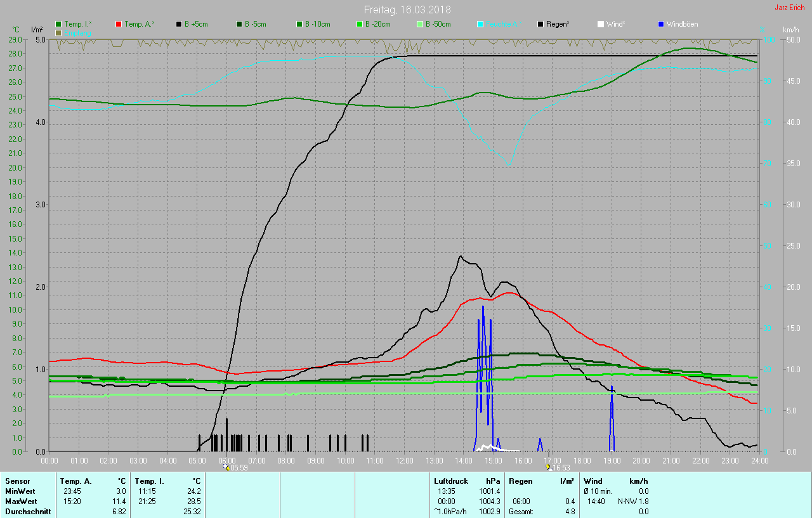Click the Wind header in the table
Screen dimensions: 812x518
click(x=593, y=481)
